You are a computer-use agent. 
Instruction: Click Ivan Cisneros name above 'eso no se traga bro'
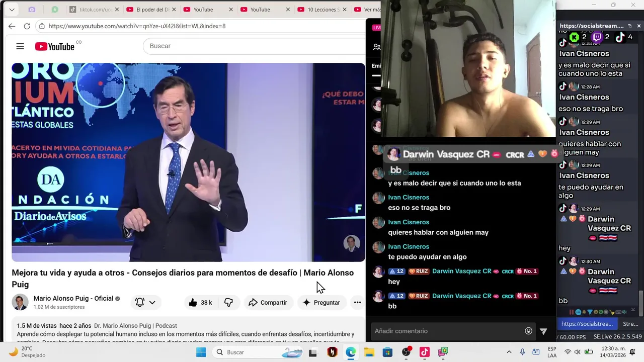409,198
